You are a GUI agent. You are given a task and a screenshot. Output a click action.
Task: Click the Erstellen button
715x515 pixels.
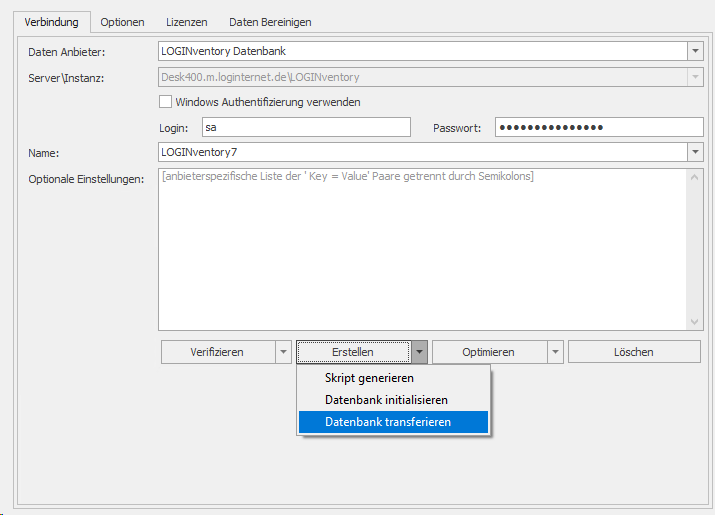pos(353,352)
